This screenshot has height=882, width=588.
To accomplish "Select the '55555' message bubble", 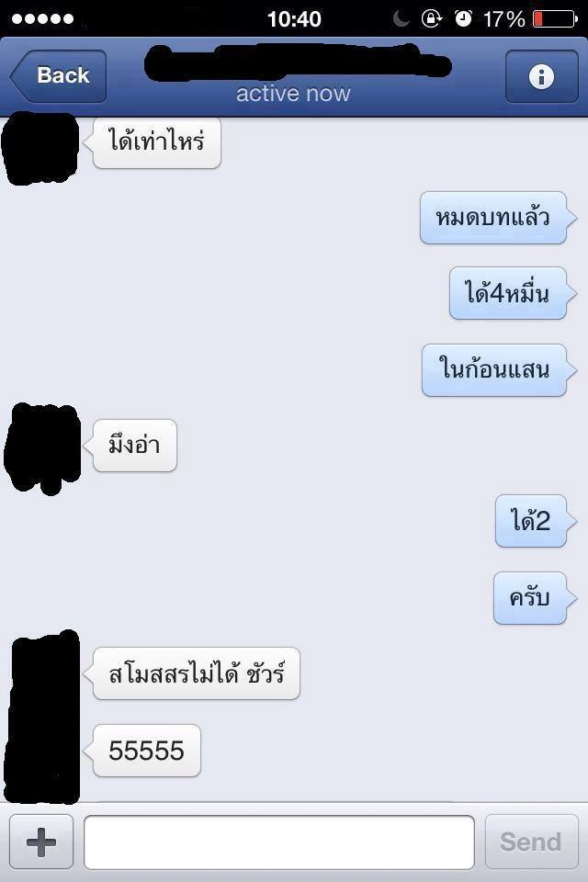I will tap(146, 751).
